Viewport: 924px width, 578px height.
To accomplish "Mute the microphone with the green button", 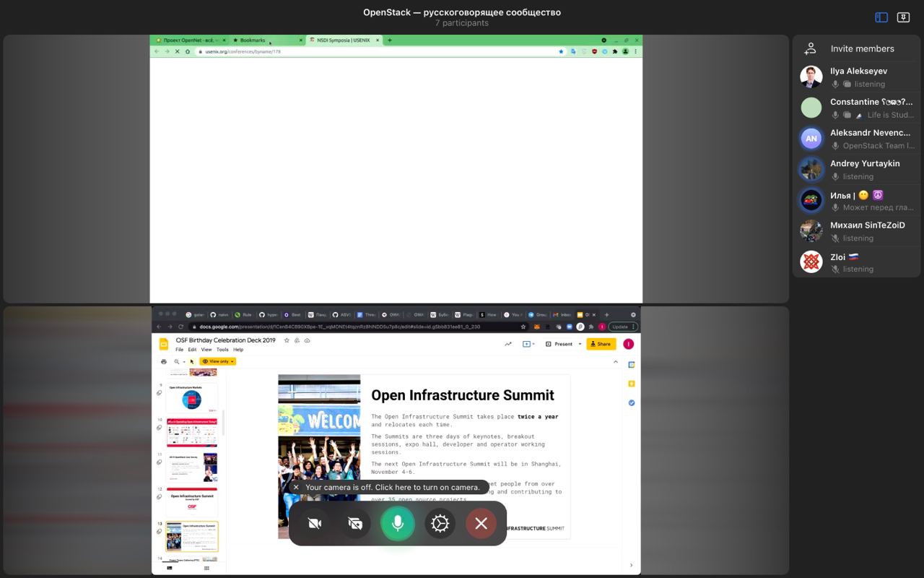I will (x=398, y=523).
